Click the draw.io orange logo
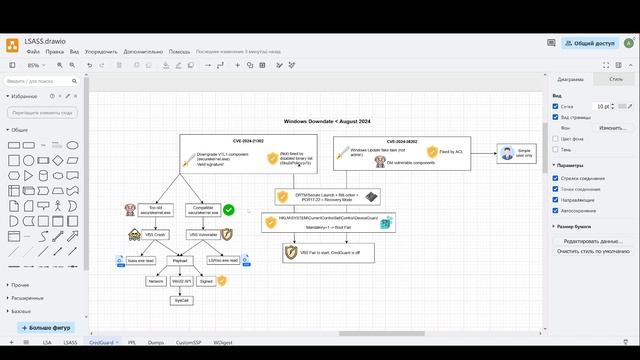The height and width of the screenshot is (360, 640). (x=12, y=45)
